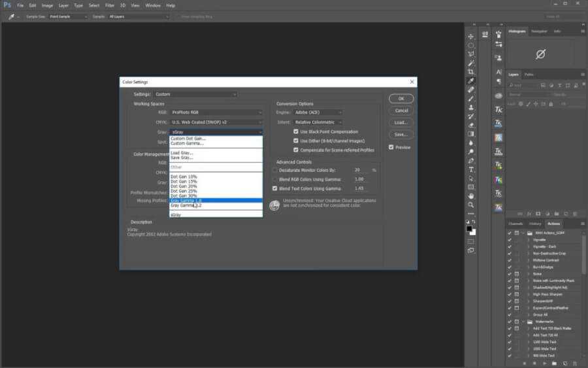The image size is (588, 368).
Task: Switch to the History tab
Action: pyautogui.click(x=535, y=224)
